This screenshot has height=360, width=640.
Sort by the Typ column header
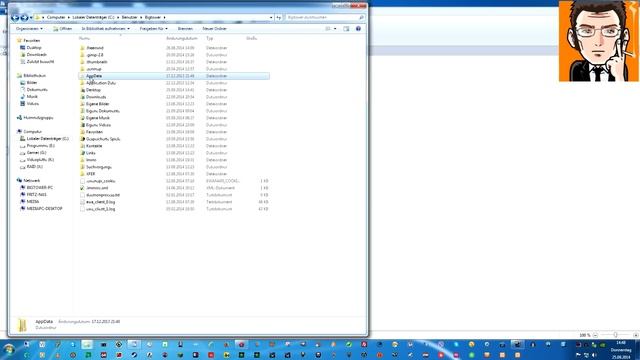(x=209, y=38)
